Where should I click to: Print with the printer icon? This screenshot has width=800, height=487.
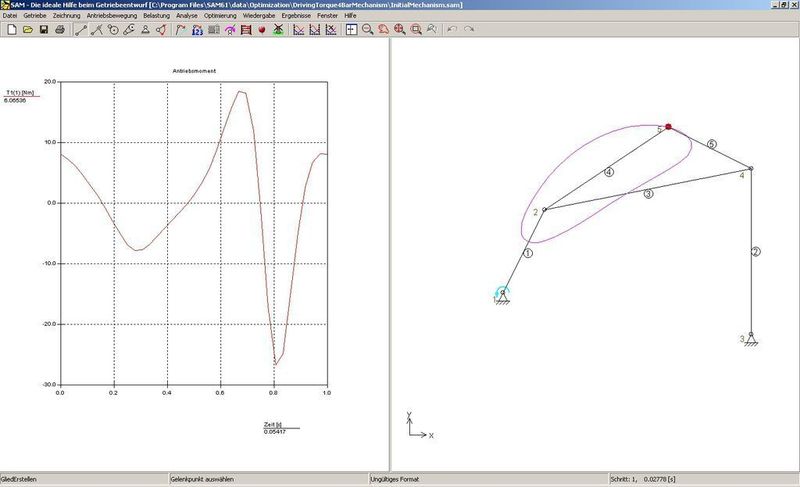click(60, 30)
